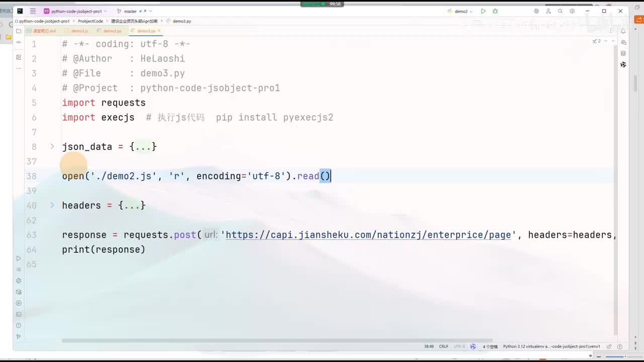
Task: Open the Python Console tool window
Action: pyautogui.click(x=19, y=281)
